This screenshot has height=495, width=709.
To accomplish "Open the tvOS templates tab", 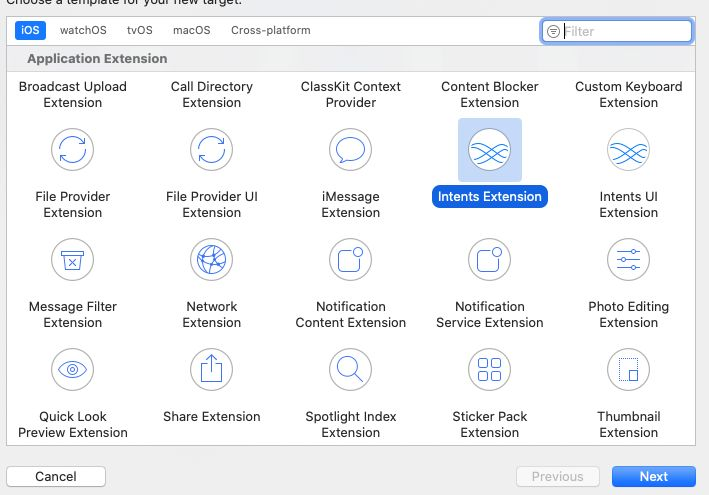I will [x=140, y=30].
